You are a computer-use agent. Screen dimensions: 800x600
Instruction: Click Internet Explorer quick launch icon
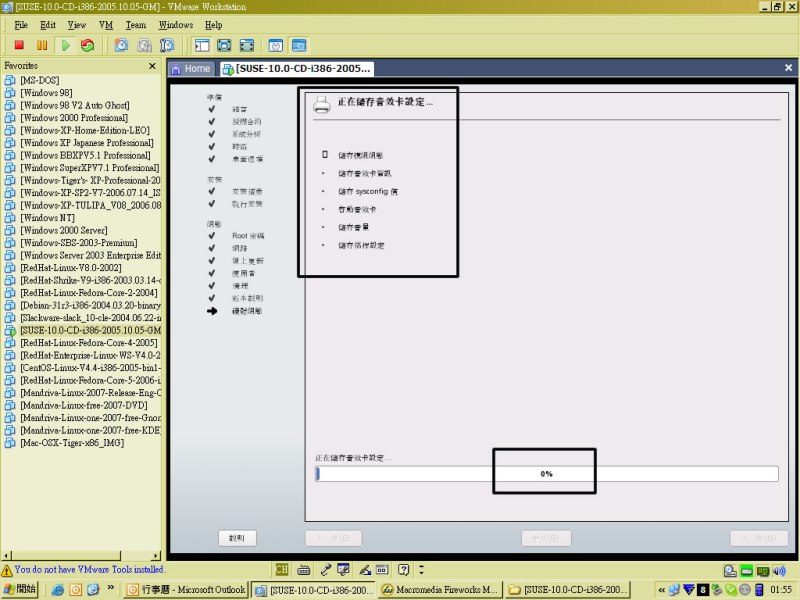[58, 590]
